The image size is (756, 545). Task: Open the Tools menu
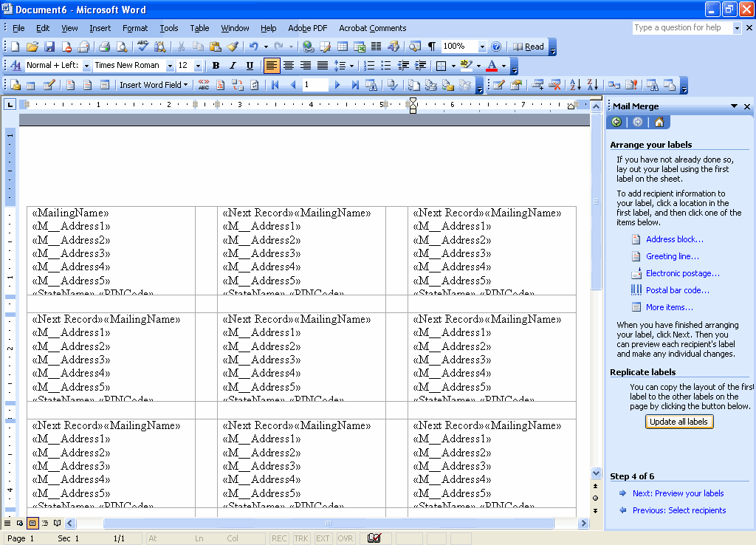click(169, 28)
